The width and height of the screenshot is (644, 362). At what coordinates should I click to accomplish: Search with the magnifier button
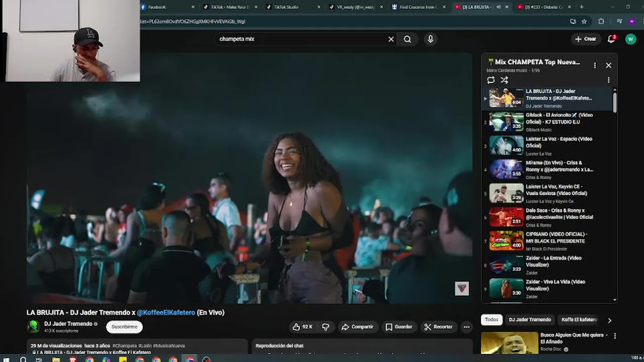(x=408, y=39)
